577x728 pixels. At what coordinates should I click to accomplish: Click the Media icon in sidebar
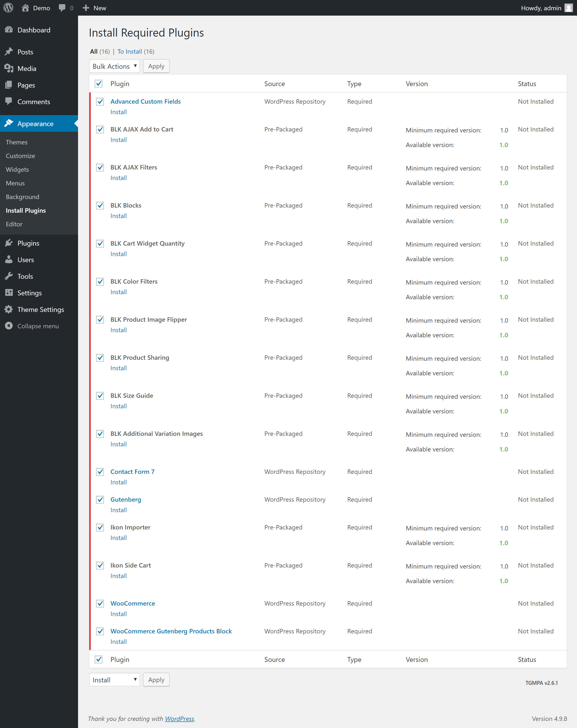pyautogui.click(x=9, y=68)
